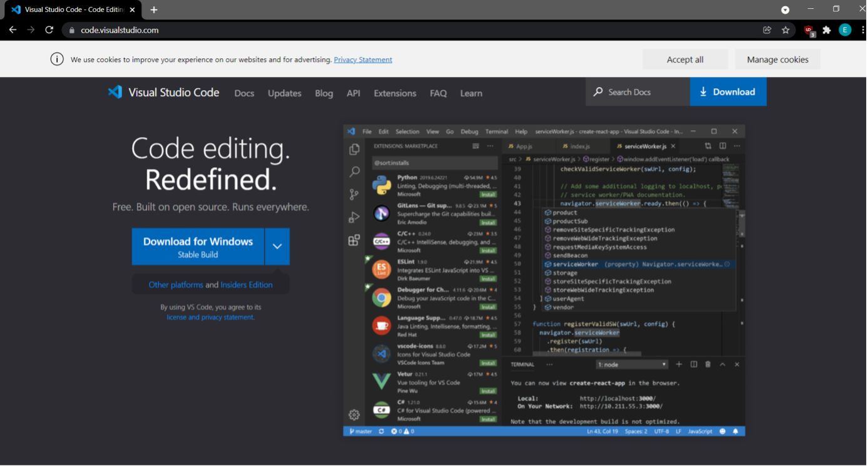Open Explorer icon in VS Code activity bar
The height and width of the screenshot is (468, 868).
[x=354, y=150]
